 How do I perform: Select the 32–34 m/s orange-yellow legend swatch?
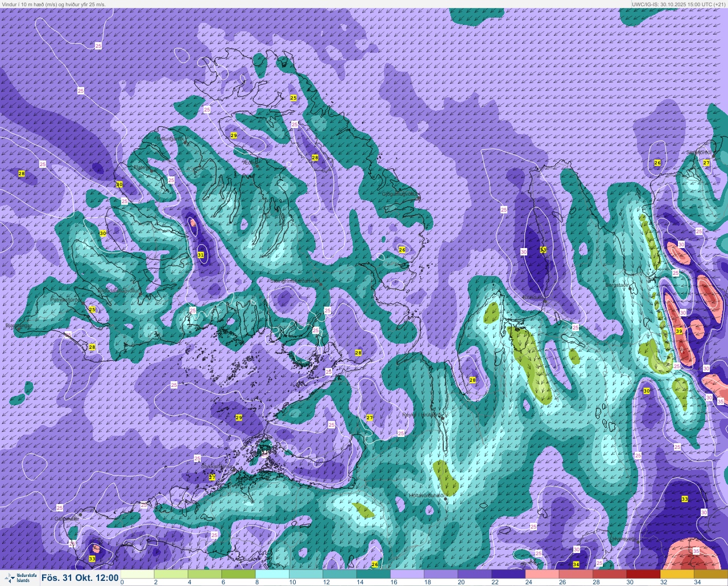click(x=677, y=574)
